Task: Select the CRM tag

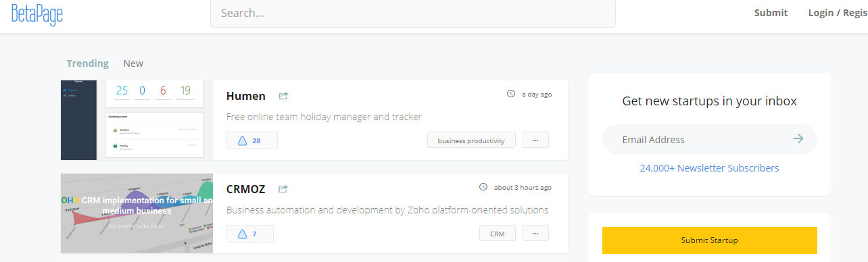Action: (x=498, y=234)
